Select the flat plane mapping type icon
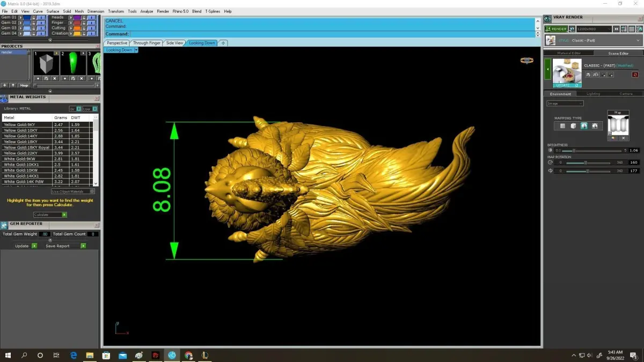 point(562,126)
